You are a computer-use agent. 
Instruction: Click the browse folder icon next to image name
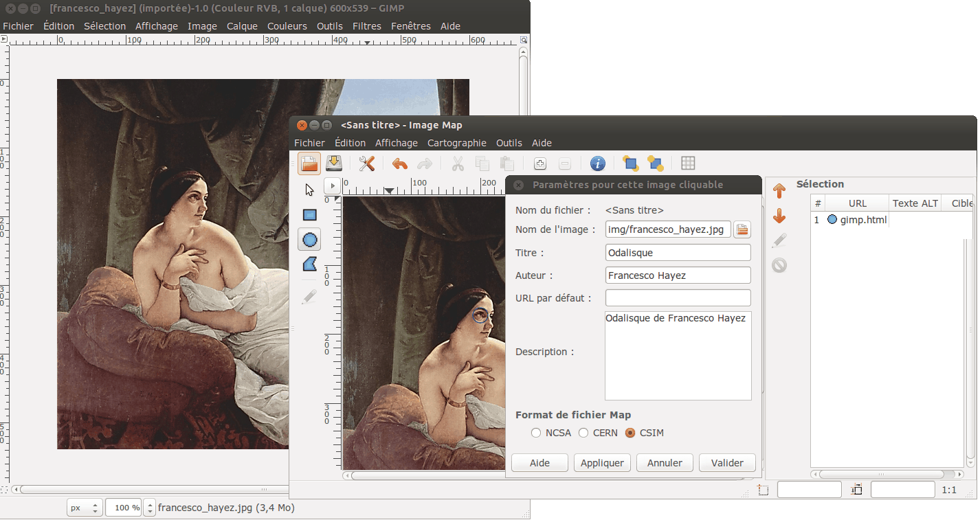(742, 229)
